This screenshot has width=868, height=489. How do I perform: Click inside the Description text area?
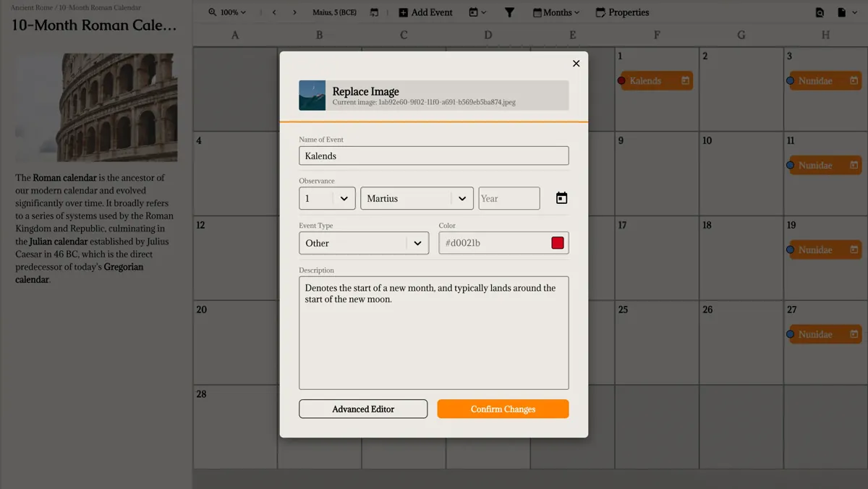point(434,333)
